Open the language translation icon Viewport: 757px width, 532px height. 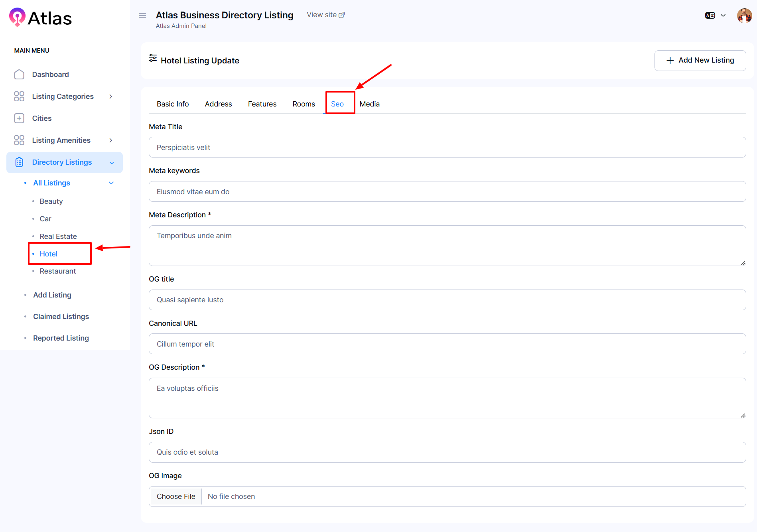click(x=710, y=16)
